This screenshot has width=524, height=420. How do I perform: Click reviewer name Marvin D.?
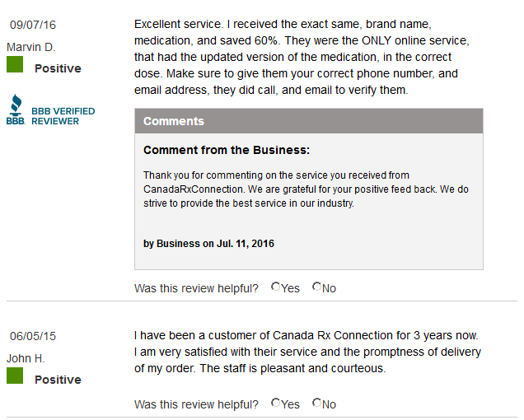point(31,47)
